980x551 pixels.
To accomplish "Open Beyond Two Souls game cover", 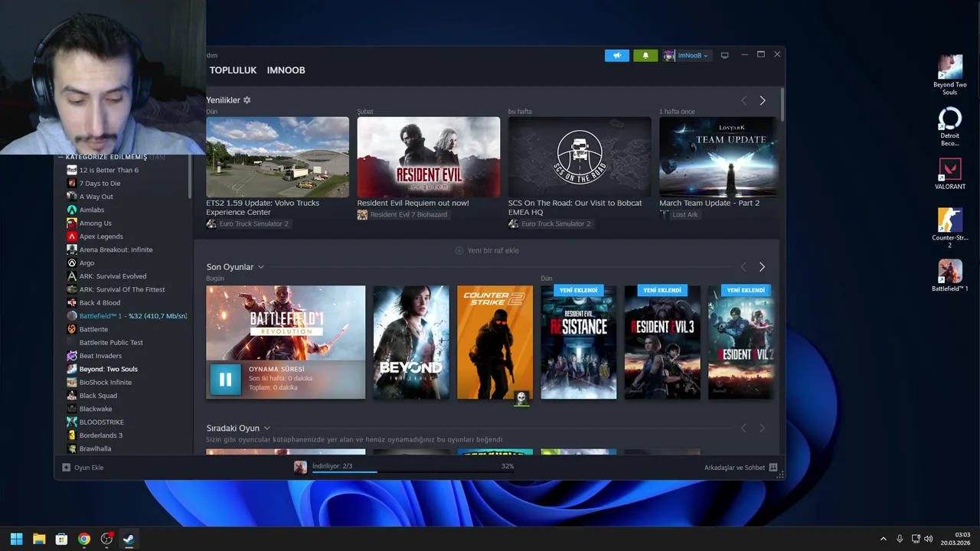I will click(x=411, y=342).
